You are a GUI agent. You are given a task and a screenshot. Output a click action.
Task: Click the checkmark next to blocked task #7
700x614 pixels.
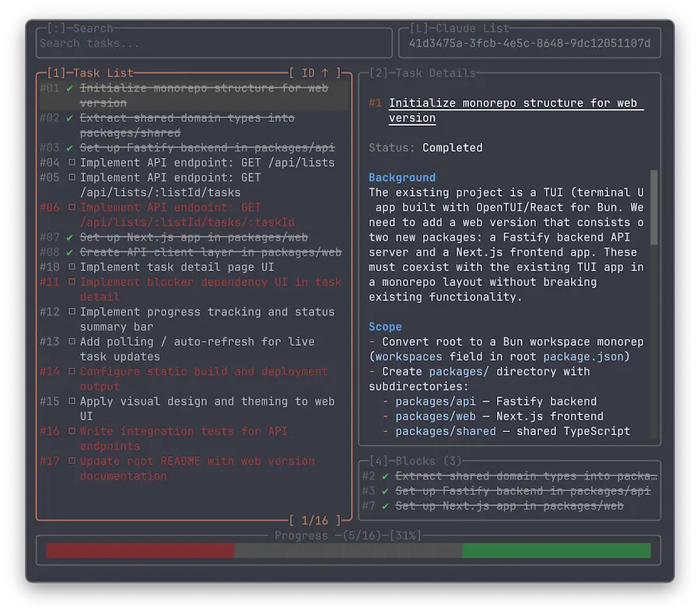point(386,506)
